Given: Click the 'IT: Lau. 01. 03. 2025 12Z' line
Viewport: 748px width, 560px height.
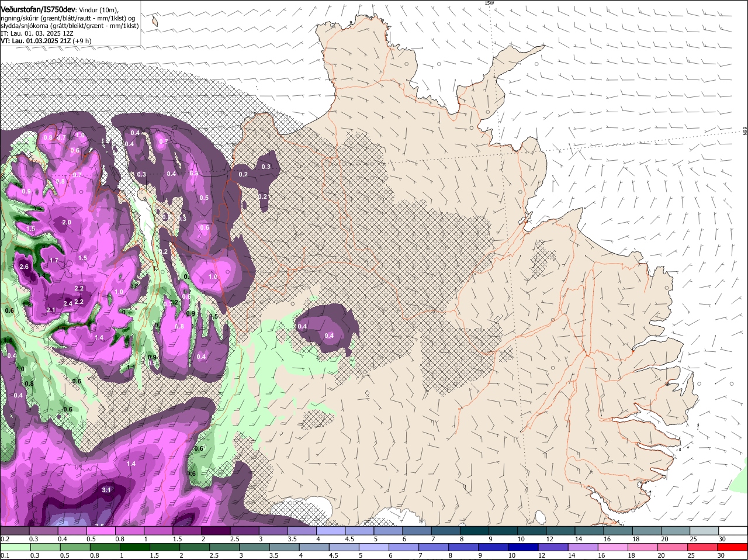Looking at the screenshot, I should click(x=37, y=34).
